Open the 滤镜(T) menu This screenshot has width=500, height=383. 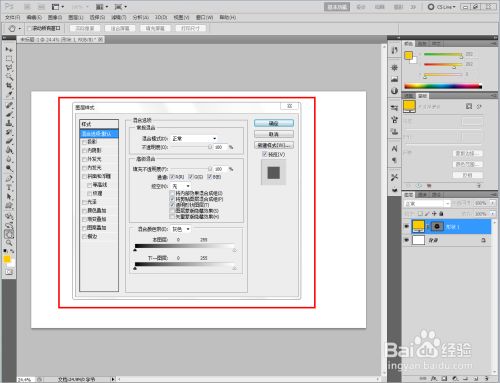point(119,17)
